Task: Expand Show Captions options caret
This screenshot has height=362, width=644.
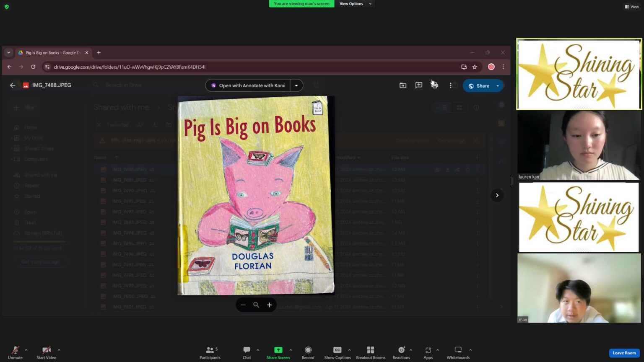Action: (349, 350)
